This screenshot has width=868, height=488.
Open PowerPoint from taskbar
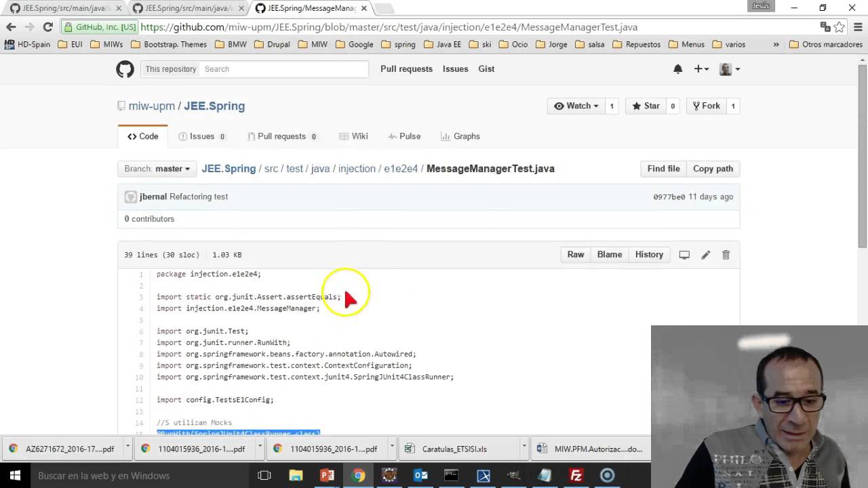pos(327,475)
